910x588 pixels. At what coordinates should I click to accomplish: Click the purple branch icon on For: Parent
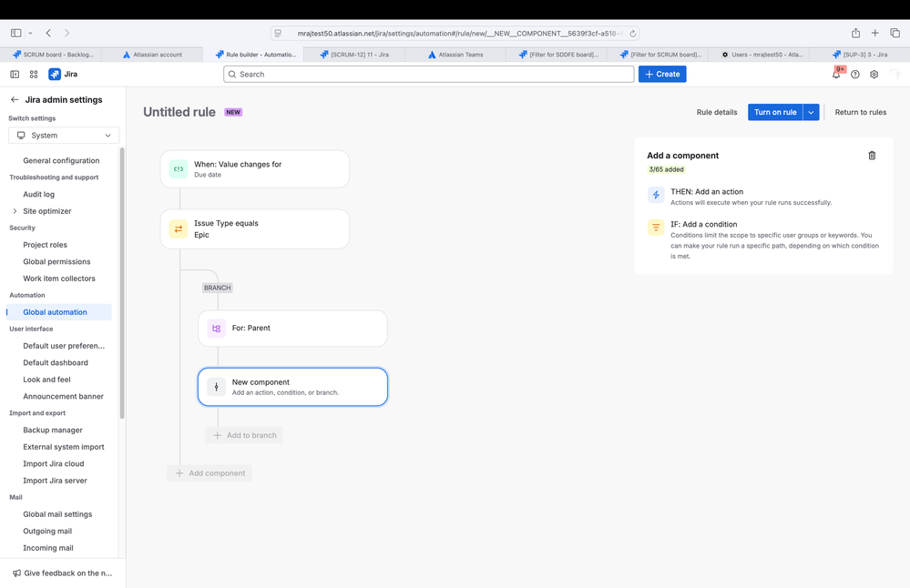(x=216, y=329)
